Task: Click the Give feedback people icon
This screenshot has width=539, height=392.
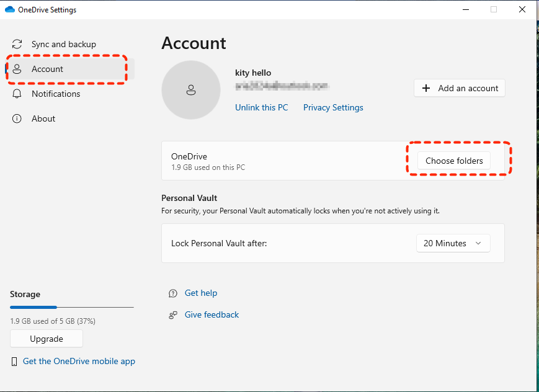Action: [173, 315]
